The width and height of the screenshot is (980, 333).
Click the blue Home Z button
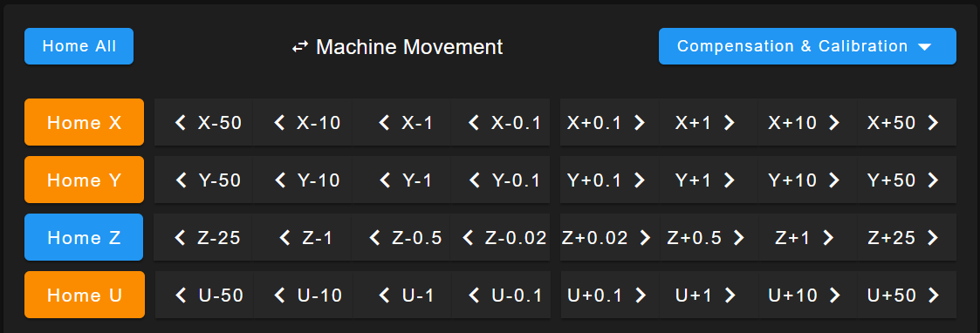(x=85, y=237)
